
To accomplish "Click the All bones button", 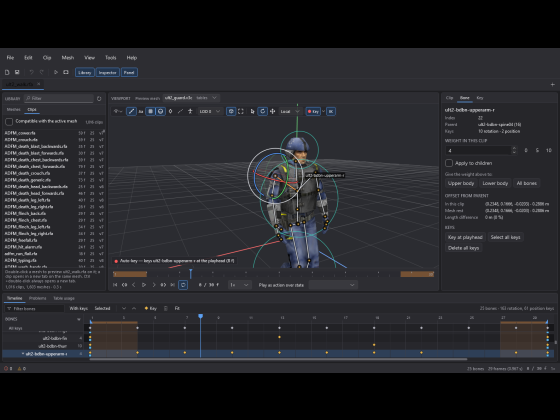I will (527, 183).
